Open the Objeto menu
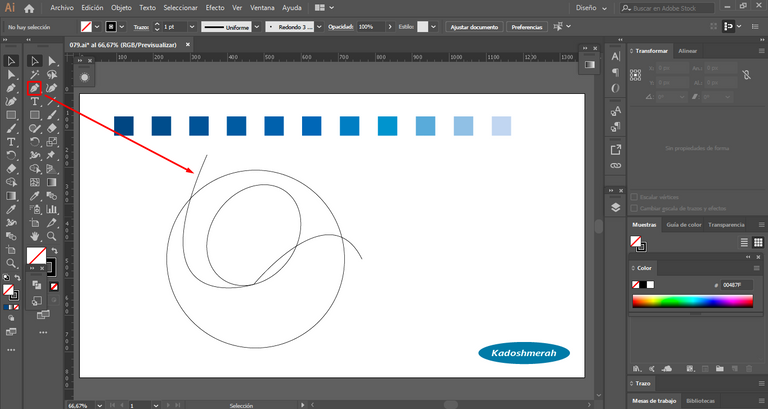The height and width of the screenshot is (409, 768). [121, 8]
